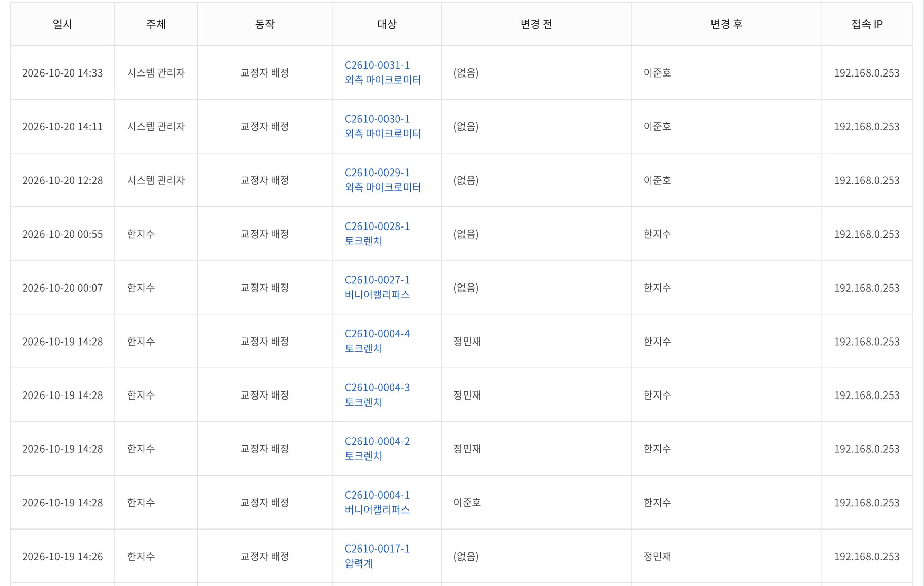The height and width of the screenshot is (586, 924).
Task: Click 정민재 before-value in C2610-0004-4 row
Action: tap(467, 342)
